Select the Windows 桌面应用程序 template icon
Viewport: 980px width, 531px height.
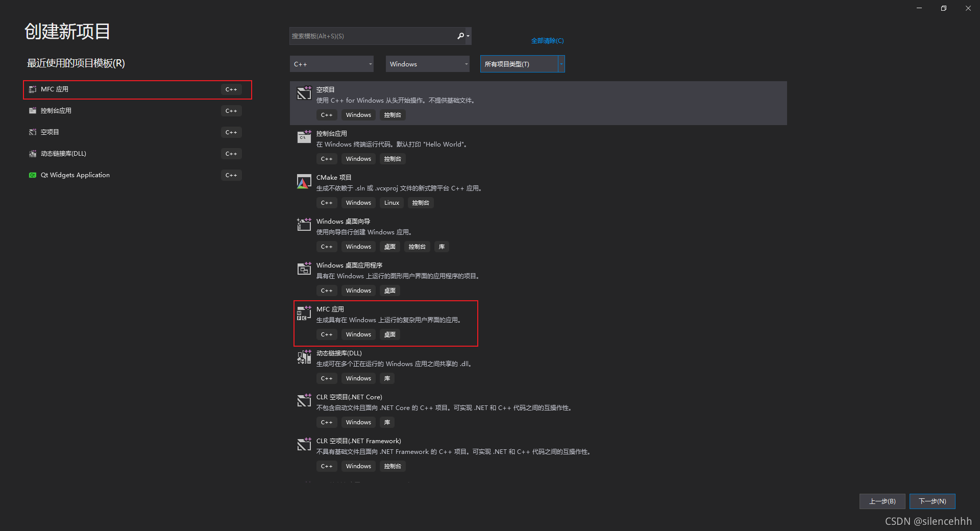coord(304,269)
